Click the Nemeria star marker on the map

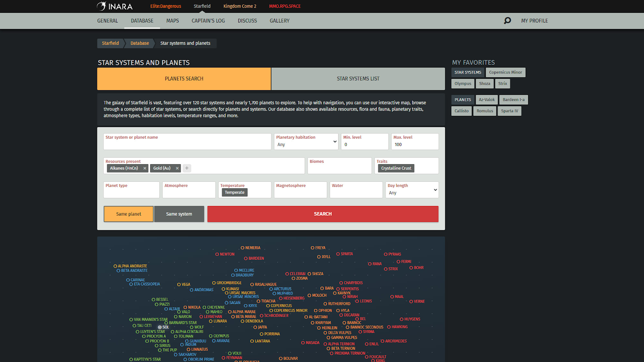point(243,248)
